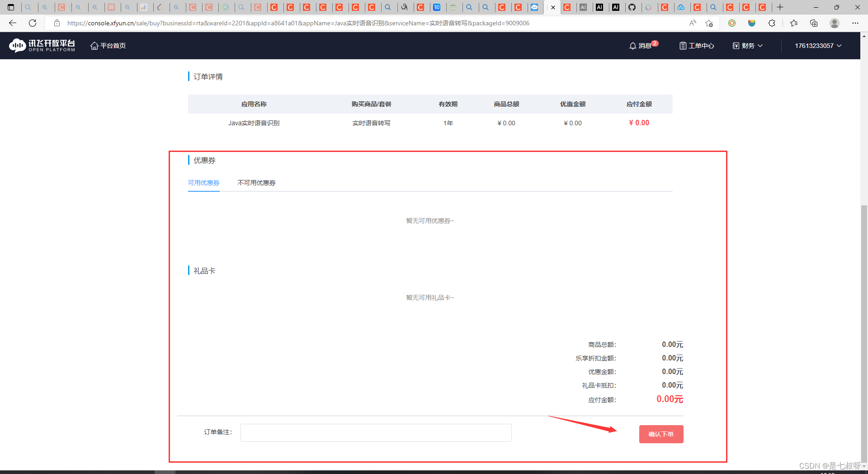This screenshot has width=868, height=474.
Task: Switch to the Zhihu 知 tab
Action: click(437, 7)
